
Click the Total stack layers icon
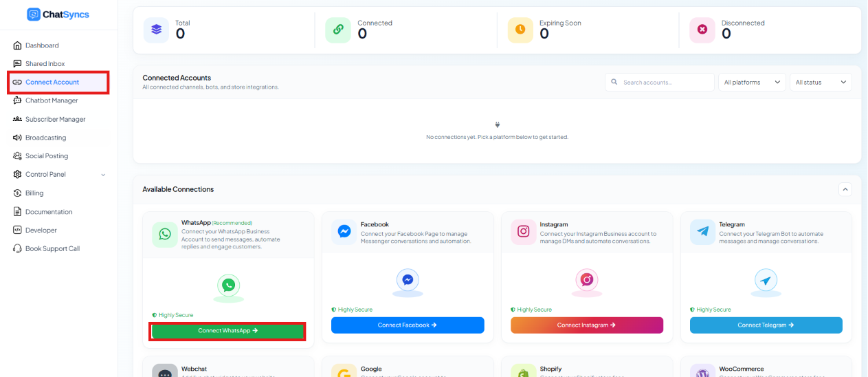[156, 30]
